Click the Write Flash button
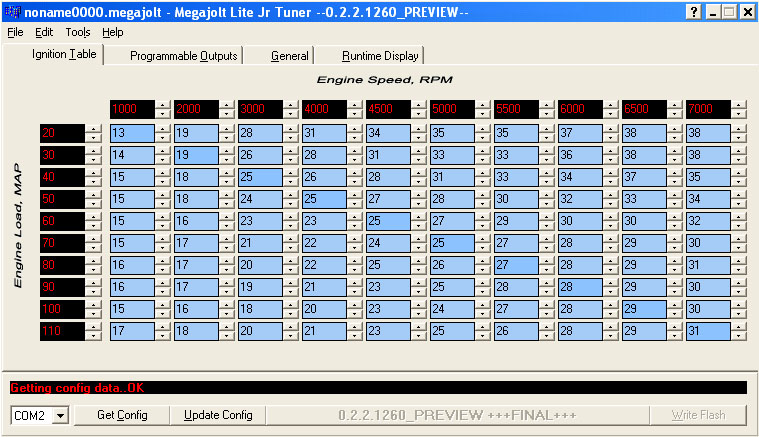 pos(698,415)
